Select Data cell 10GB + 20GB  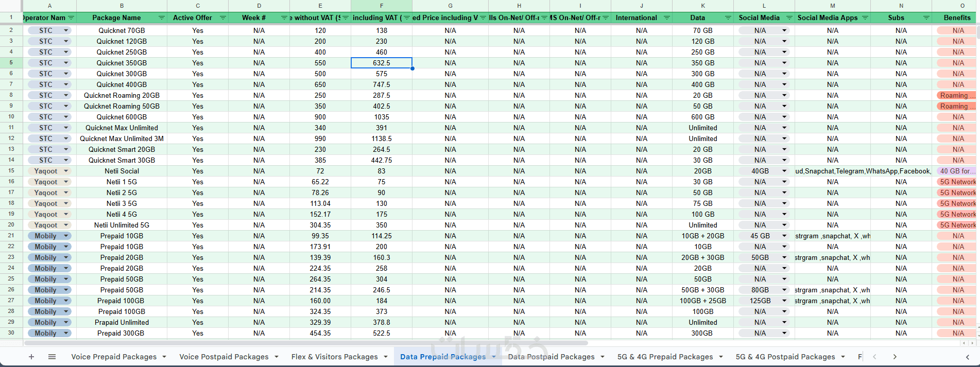(x=703, y=236)
